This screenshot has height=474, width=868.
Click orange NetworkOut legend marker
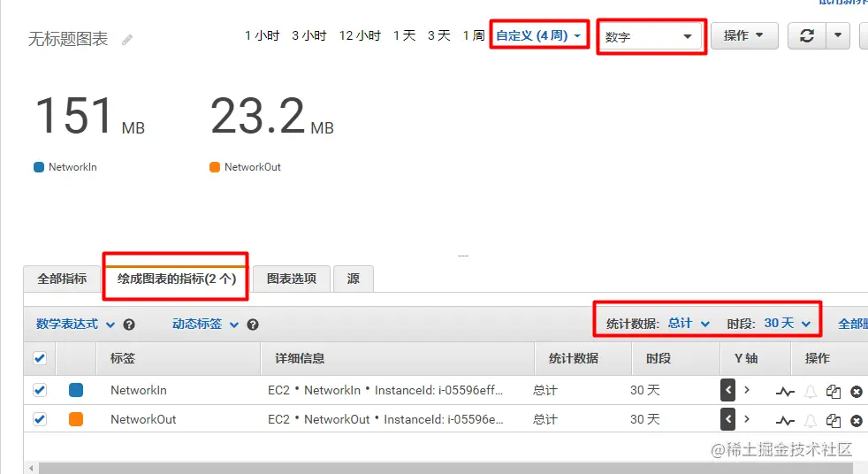[215, 167]
